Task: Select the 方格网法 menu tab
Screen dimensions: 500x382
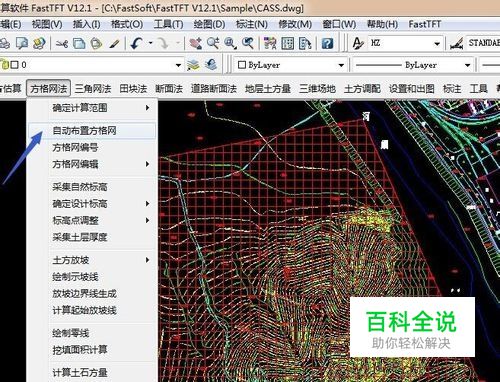Action: tap(49, 88)
